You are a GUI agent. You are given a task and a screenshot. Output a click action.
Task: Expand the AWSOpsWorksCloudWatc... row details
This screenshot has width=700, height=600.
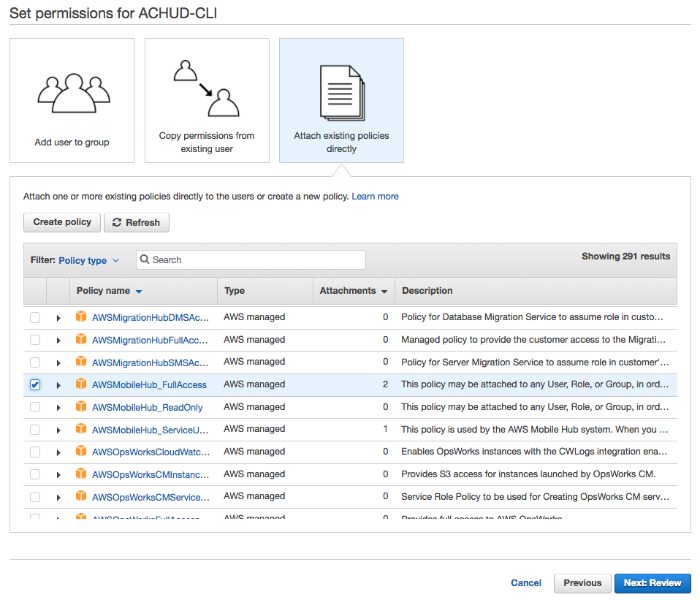click(58, 453)
